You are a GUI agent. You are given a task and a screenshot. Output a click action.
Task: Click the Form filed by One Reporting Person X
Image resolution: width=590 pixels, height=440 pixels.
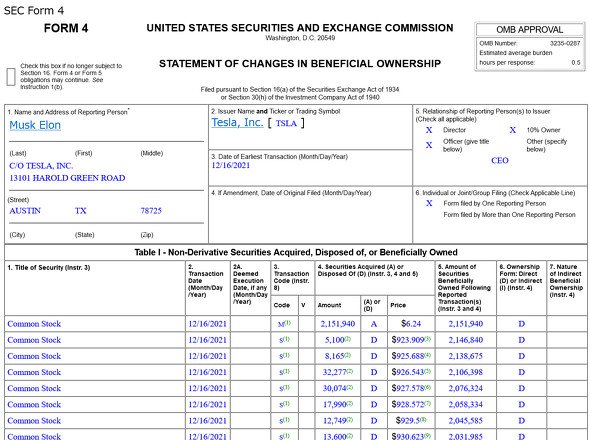pos(429,203)
